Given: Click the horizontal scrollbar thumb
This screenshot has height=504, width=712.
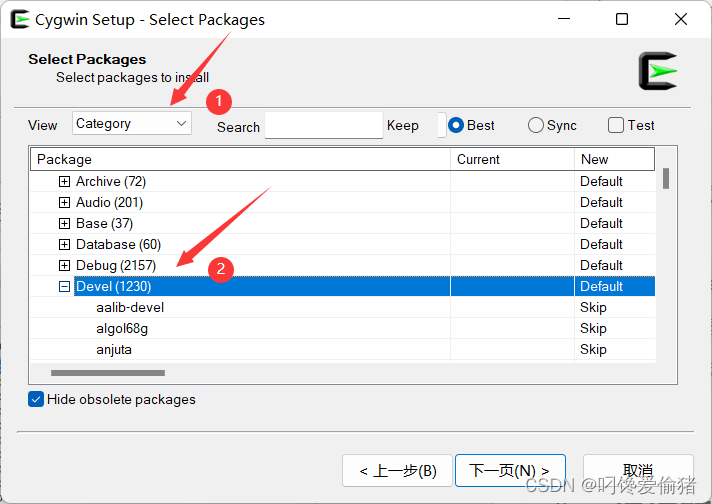Looking at the screenshot, I should tap(108, 373).
